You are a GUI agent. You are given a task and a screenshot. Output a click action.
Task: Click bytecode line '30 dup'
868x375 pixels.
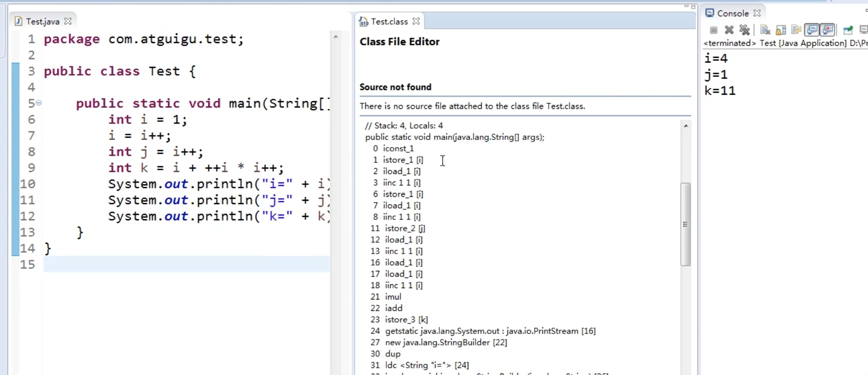(385, 354)
